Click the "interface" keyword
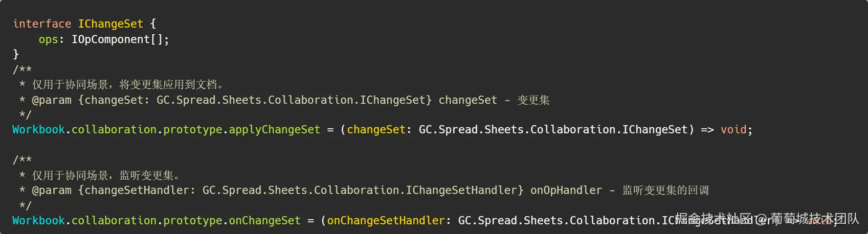Viewport: 868px width, 234px height. coord(42,24)
